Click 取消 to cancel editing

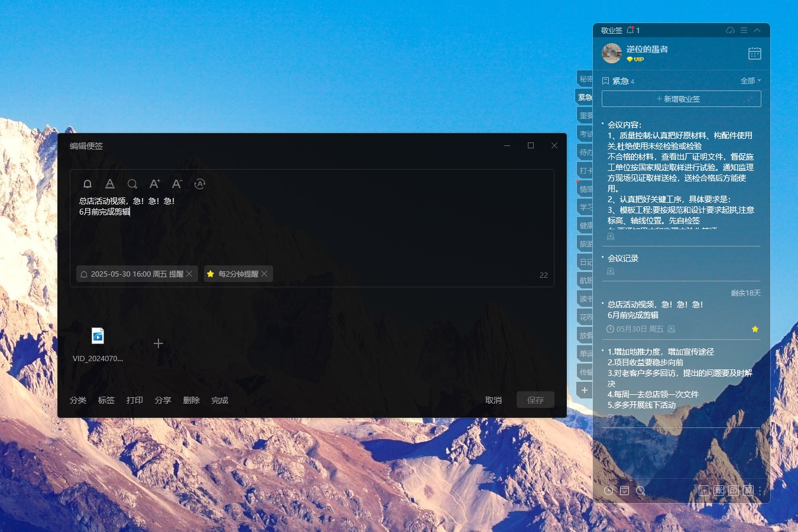tap(494, 400)
